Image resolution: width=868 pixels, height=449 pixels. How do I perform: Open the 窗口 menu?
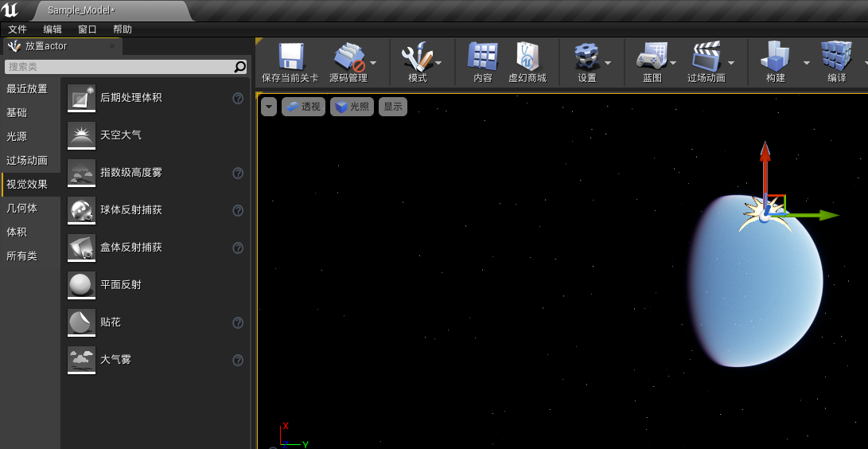click(x=87, y=29)
